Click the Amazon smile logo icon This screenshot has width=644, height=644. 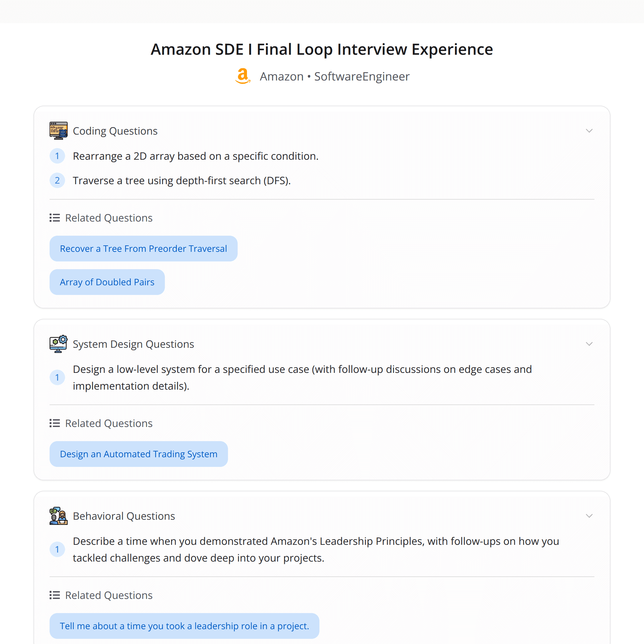pyautogui.click(x=242, y=76)
